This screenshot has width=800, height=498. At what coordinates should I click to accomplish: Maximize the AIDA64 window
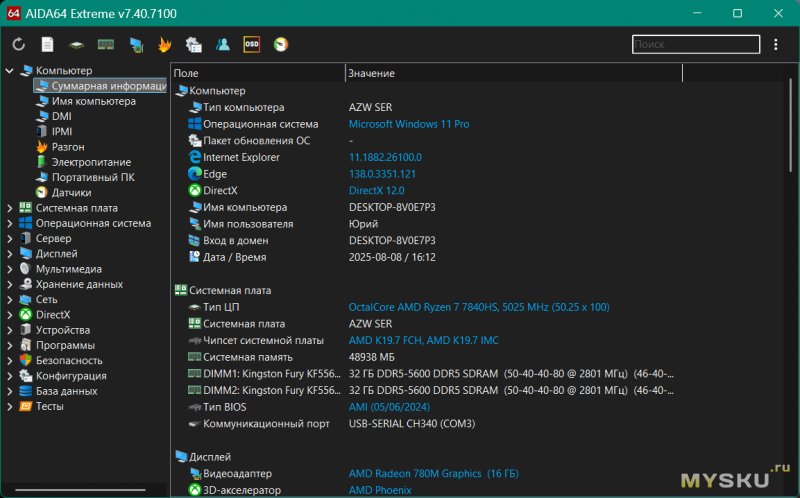737,13
